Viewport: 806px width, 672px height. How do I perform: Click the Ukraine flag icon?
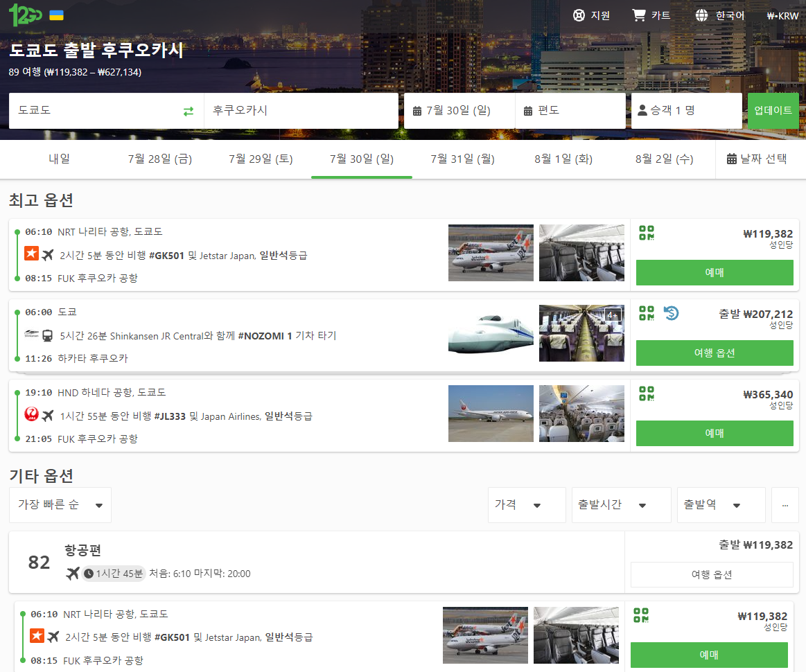(57, 15)
